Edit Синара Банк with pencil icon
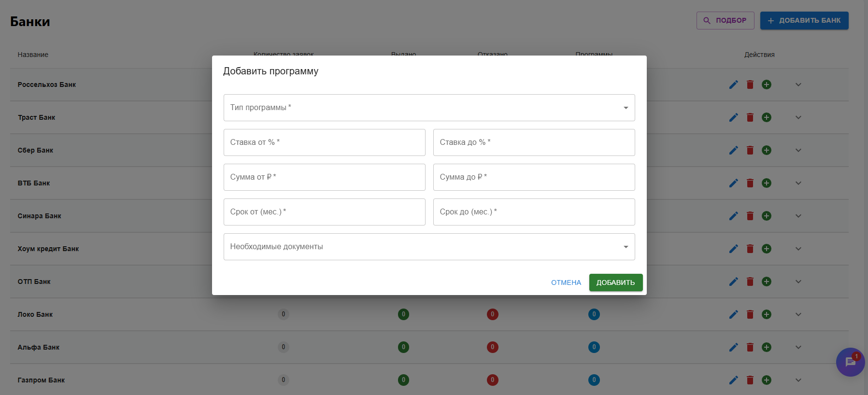This screenshot has width=868, height=395. (733, 216)
